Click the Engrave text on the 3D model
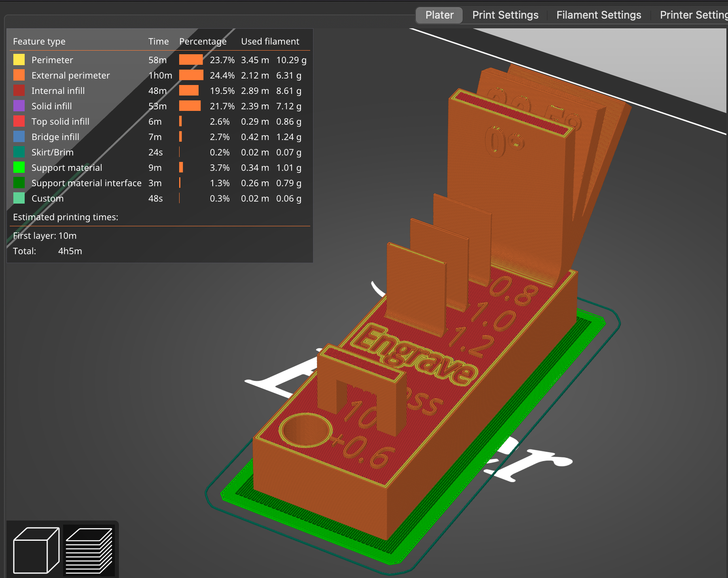This screenshot has height=578, width=728. point(415,355)
